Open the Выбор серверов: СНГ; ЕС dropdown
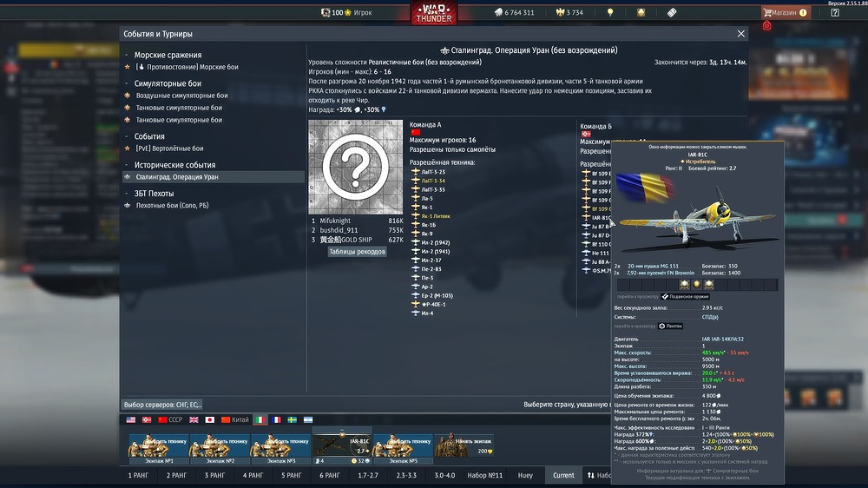Viewport: 868px width, 488px height. [x=162, y=405]
